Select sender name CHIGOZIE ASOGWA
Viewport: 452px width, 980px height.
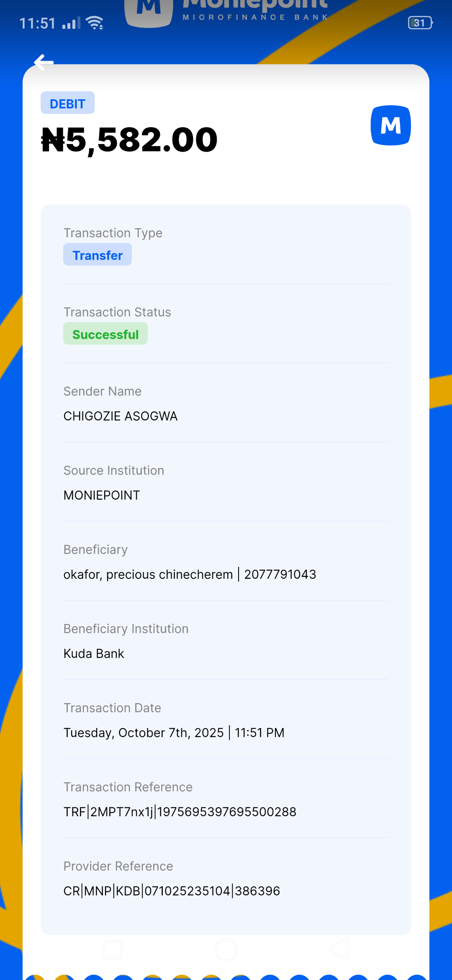coord(121,416)
